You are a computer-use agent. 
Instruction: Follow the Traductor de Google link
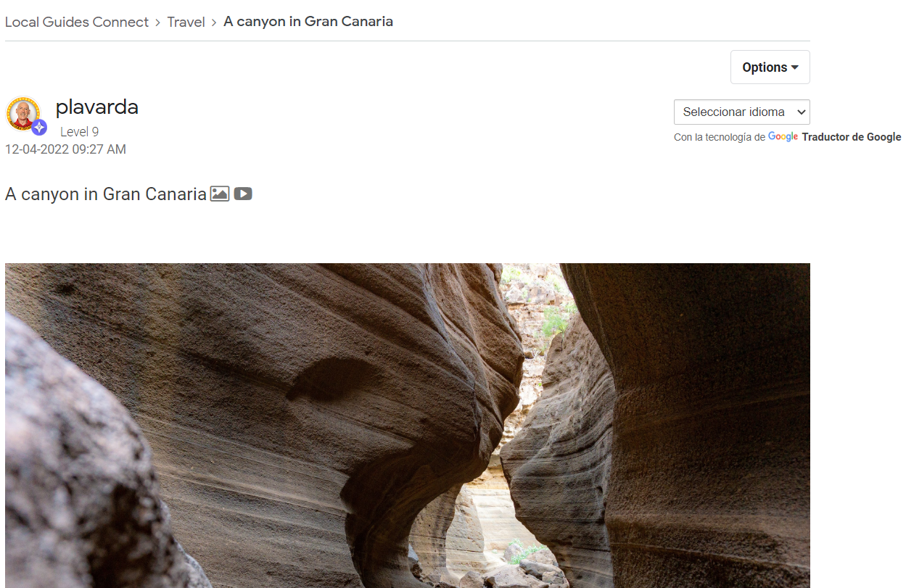(x=852, y=137)
